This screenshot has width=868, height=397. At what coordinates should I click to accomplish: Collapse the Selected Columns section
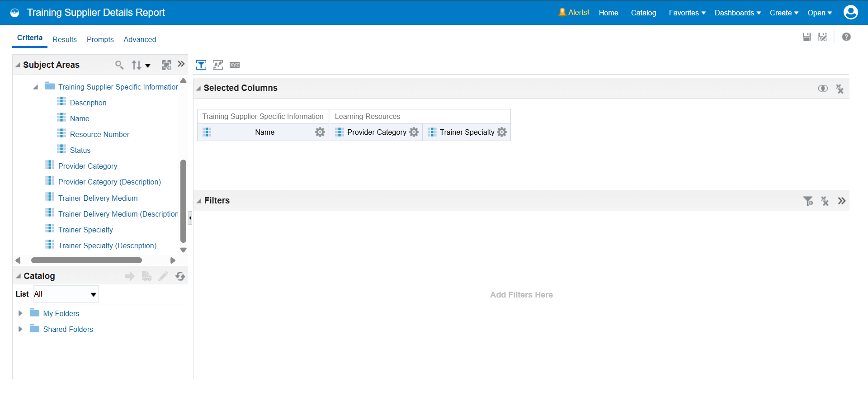198,88
